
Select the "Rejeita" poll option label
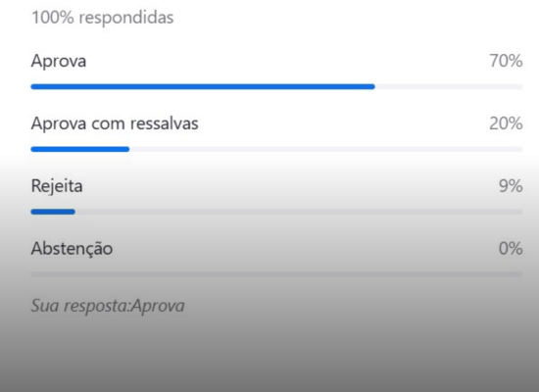pos(57,186)
